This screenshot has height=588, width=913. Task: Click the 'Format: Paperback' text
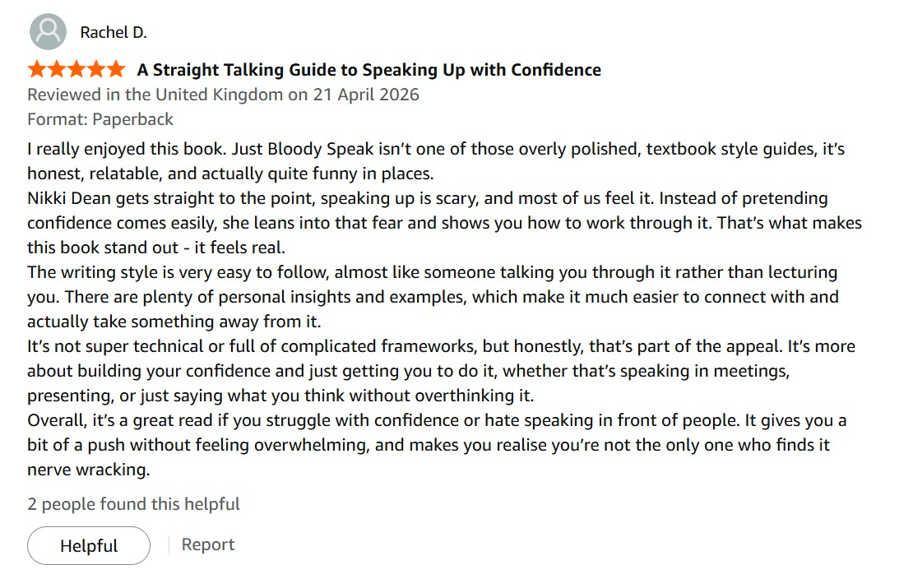click(x=100, y=119)
